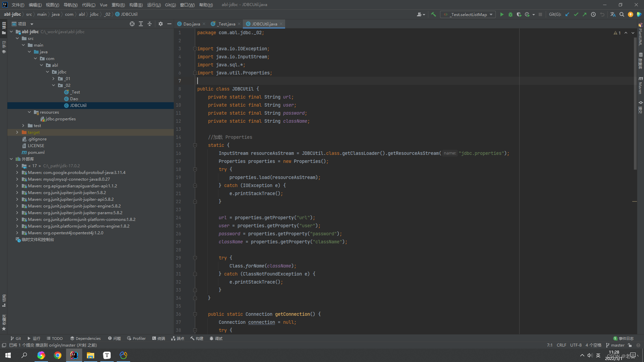
Task: Commit changes using the green checkmark icon
Action: tap(576, 14)
